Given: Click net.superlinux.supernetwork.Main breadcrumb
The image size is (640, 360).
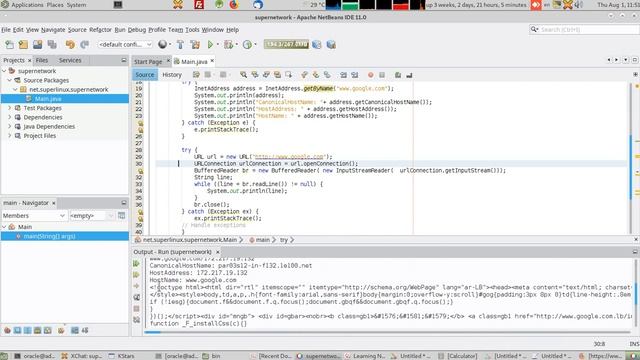Looking at the screenshot, I should coord(189,240).
